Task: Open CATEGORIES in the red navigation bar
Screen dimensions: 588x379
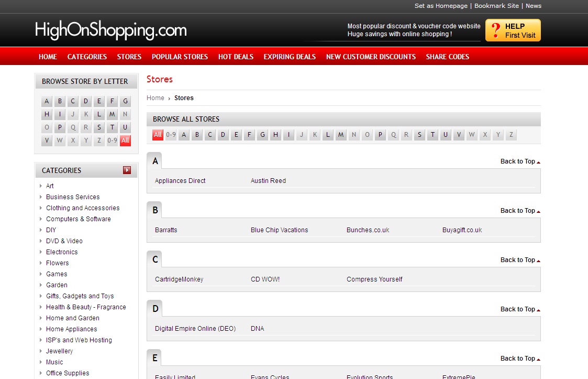Action: pos(87,57)
